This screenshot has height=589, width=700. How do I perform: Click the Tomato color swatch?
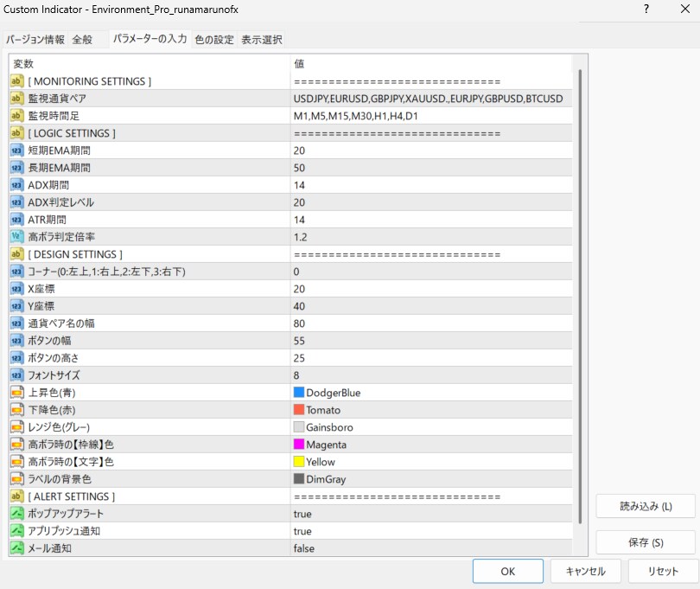[299, 409]
